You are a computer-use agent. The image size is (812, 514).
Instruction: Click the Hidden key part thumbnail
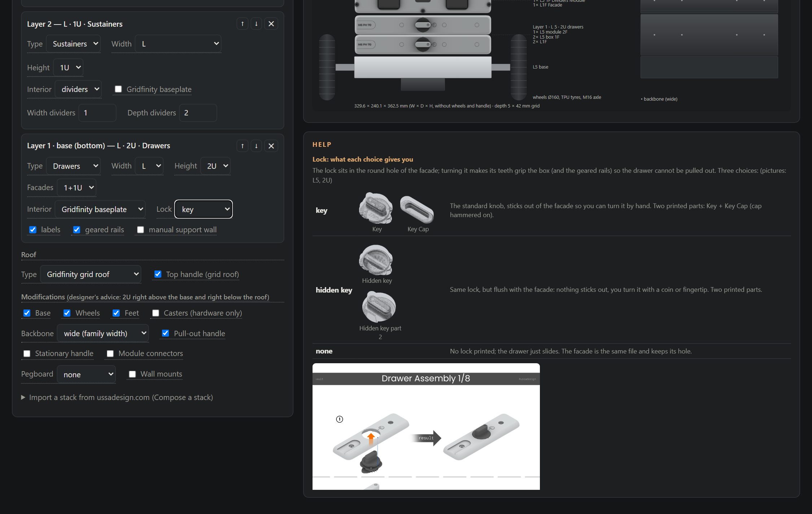(376, 260)
